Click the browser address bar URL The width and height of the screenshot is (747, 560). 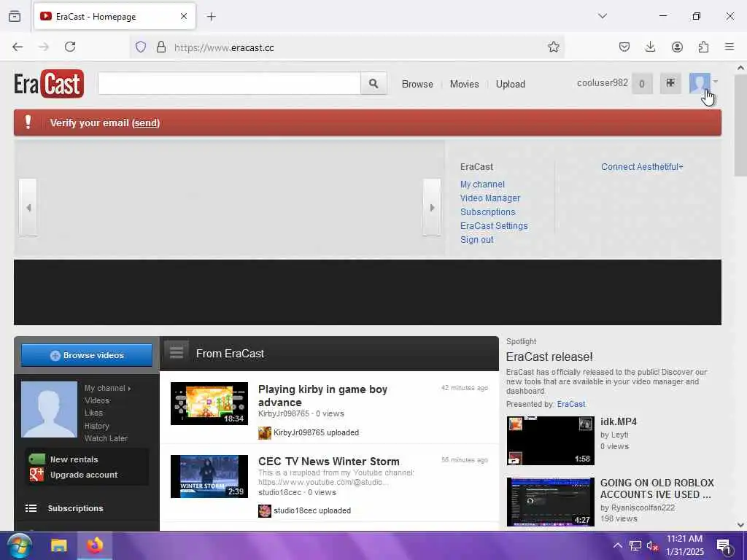pos(224,47)
